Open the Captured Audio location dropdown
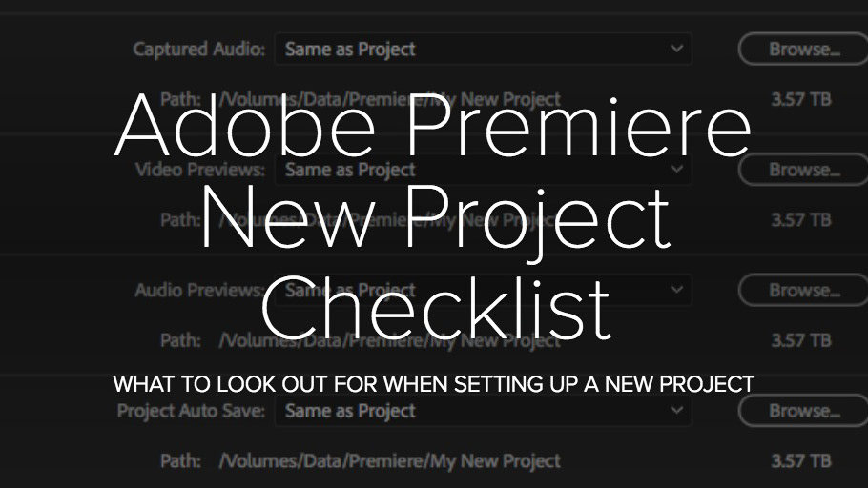 coord(482,49)
